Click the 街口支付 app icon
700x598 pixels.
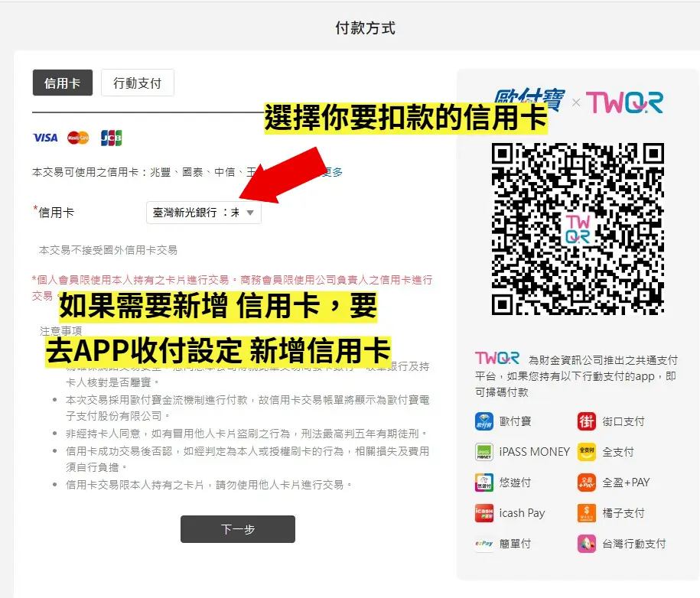(587, 421)
